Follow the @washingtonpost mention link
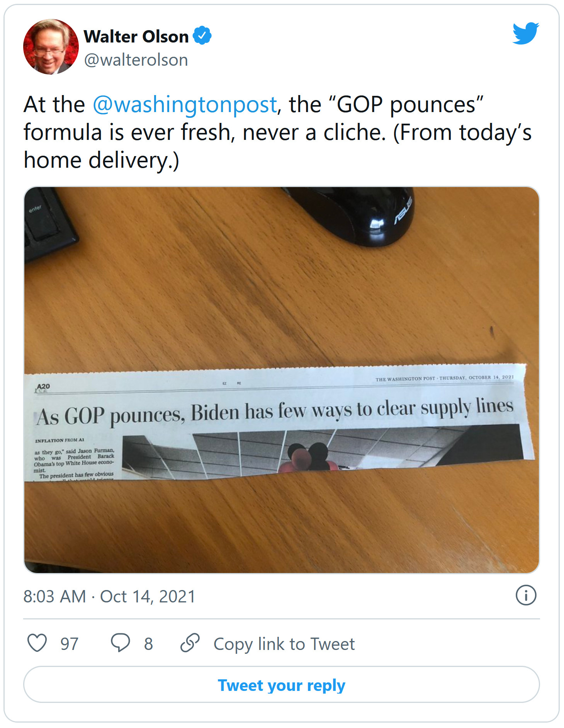 coord(185,105)
